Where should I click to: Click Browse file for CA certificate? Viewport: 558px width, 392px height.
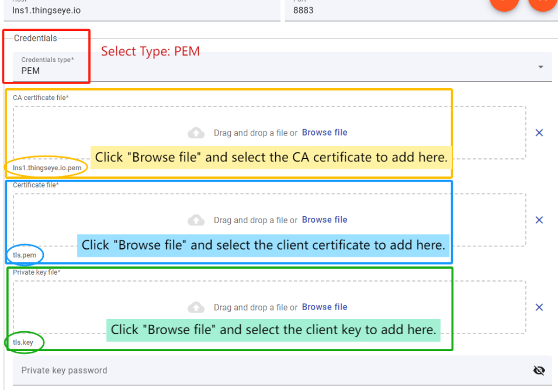click(324, 133)
